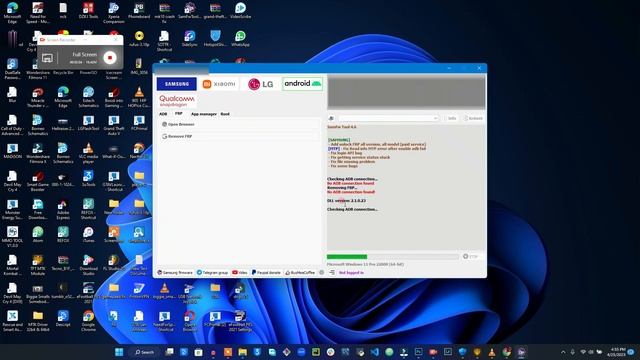Open the WhatsApp desktop shortcut

coord(240,38)
